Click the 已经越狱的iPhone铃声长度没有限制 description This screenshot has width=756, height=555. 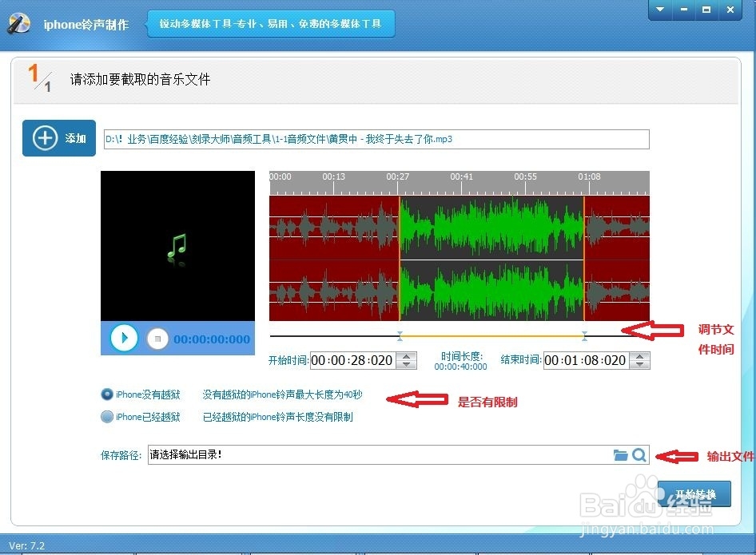point(278,417)
